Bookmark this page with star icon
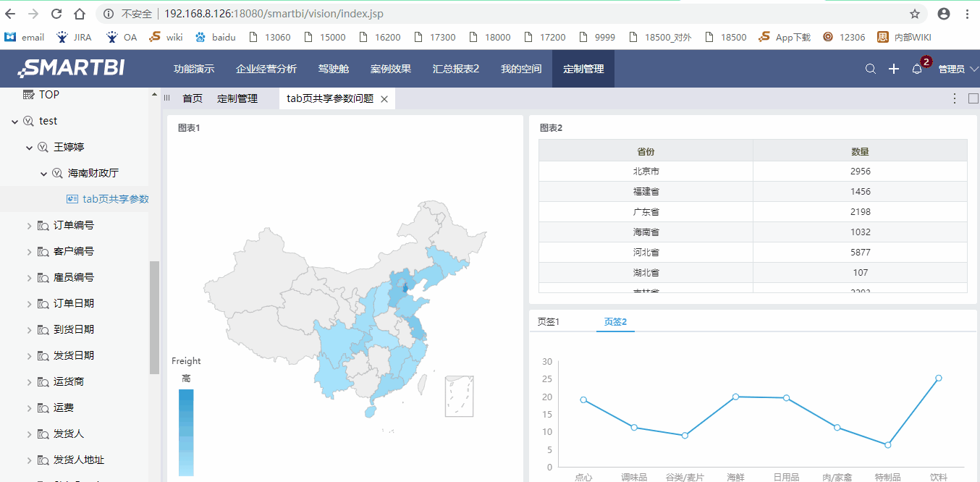980x482 pixels. pos(915,14)
